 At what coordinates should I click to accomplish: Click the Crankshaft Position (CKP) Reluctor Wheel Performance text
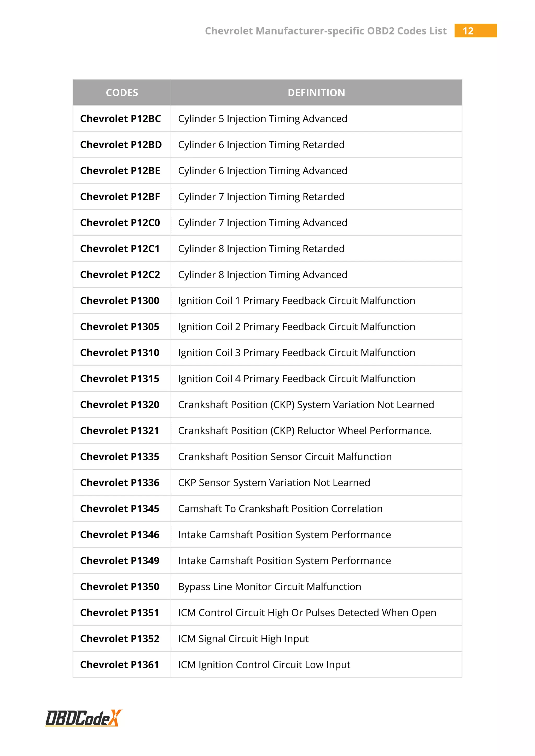click(x=305, y=431)
